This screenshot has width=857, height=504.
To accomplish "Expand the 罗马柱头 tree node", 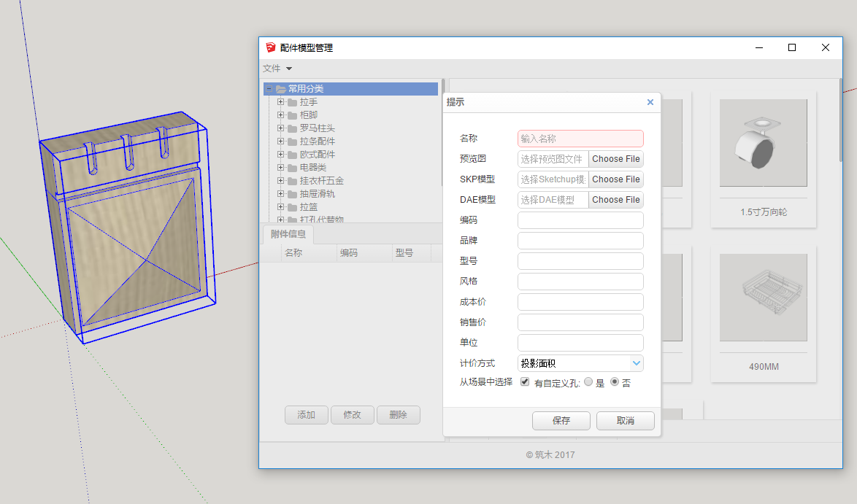I will (x=280, y=128).
